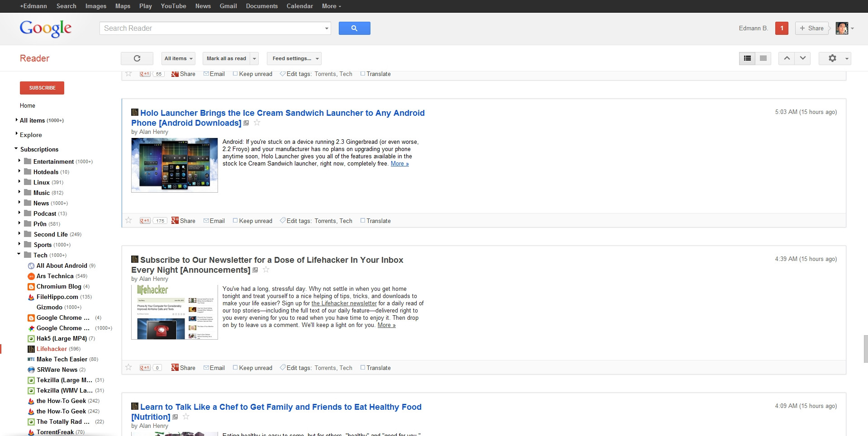
Task: Open YouTube from the top bar
Action: (x=173, y=6)
